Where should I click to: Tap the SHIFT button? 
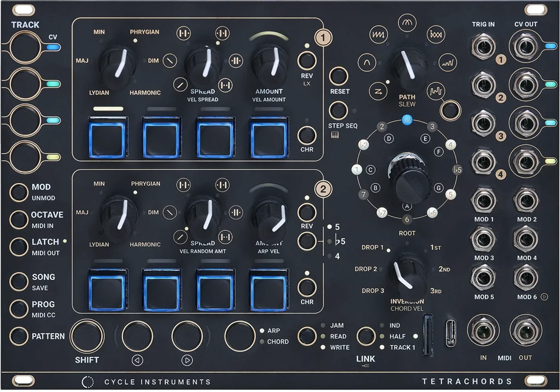(x=87, y=336)
